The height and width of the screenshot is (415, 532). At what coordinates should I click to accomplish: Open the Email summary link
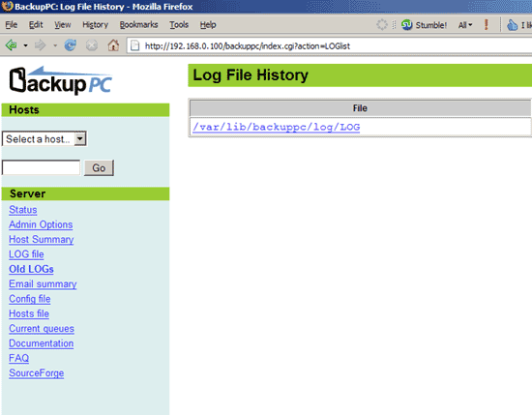(43, 284)
